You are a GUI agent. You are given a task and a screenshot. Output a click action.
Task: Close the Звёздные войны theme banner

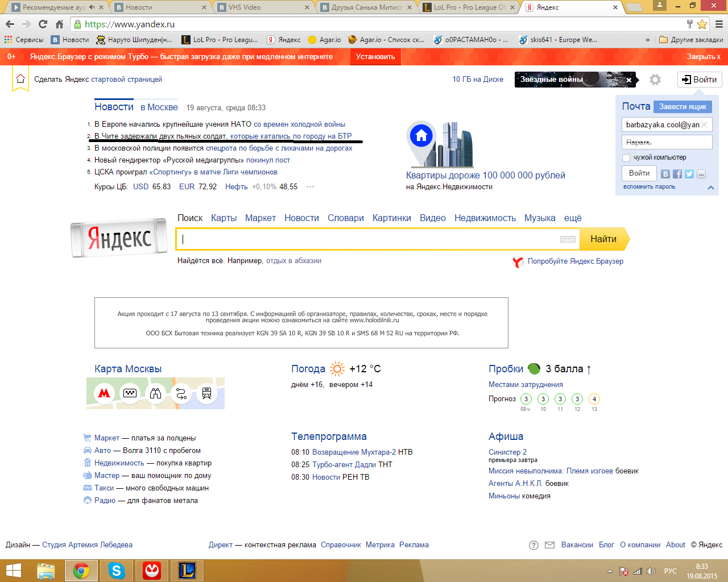pyautogui.click(x=628, y=80)
